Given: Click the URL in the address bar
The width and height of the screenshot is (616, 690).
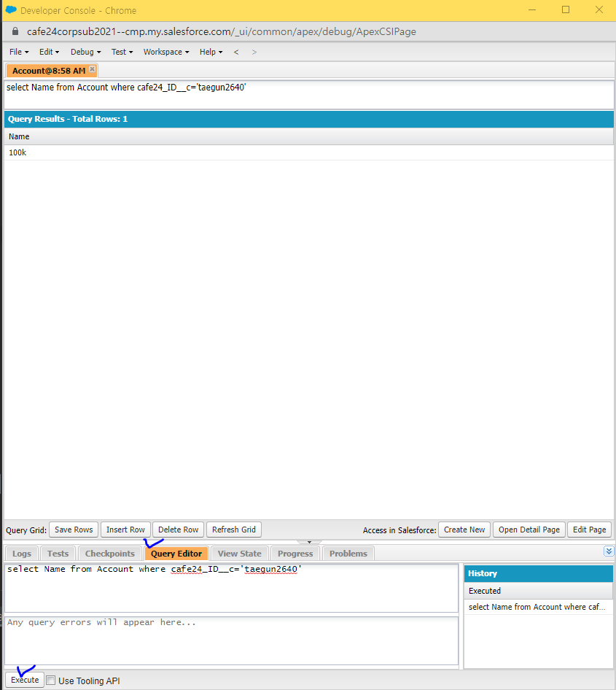Looking at the screenshot, I should point(221,31).
